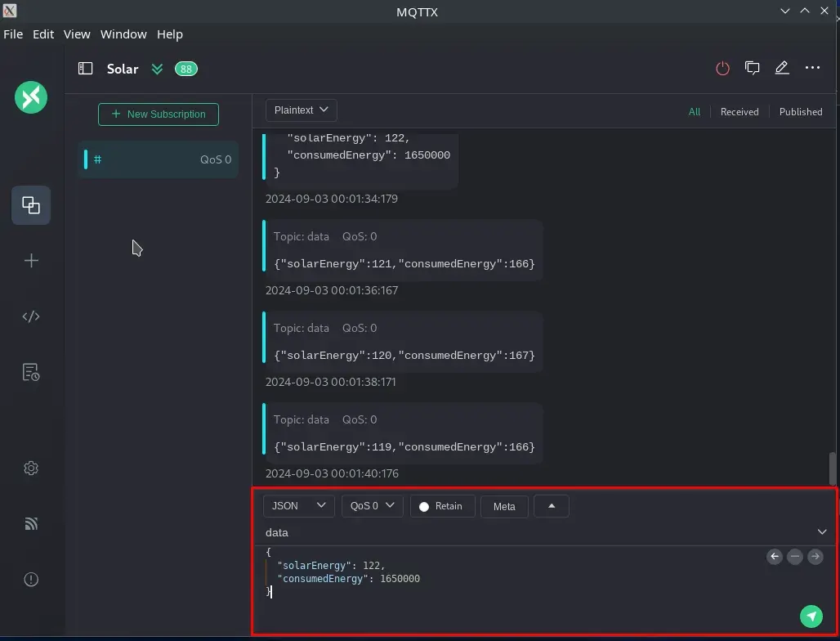Open the Plaintext format dropdown
The width and height of the screenshot is (840, 641).
[x=301, y=110]
